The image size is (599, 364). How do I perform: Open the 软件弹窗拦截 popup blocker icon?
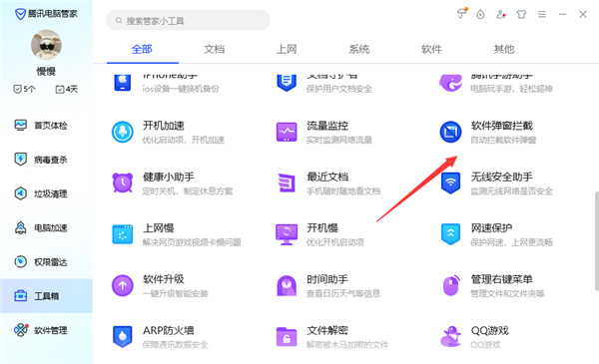pos(451,132)
